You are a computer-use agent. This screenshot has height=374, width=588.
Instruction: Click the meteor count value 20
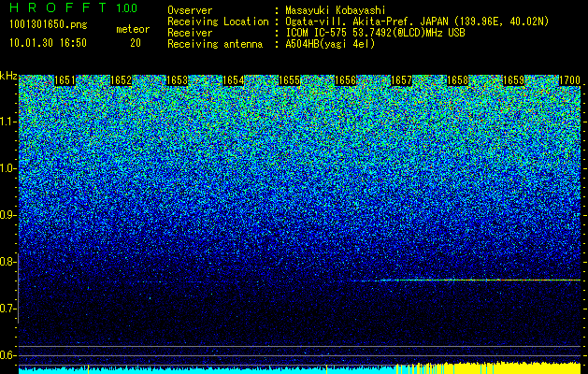tap(136, 43)
